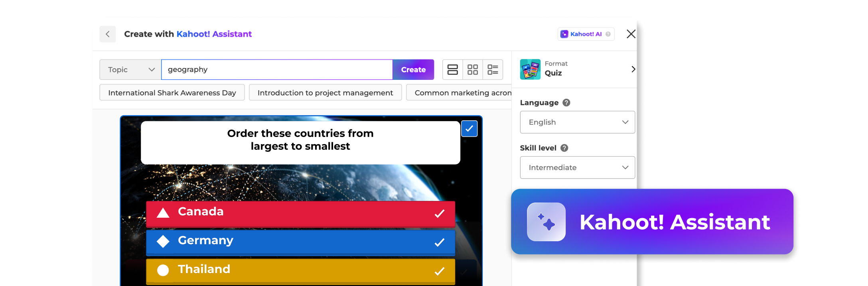Toggle the question card selection checkbox
This screenshot has height=286, width=868.
469,129
